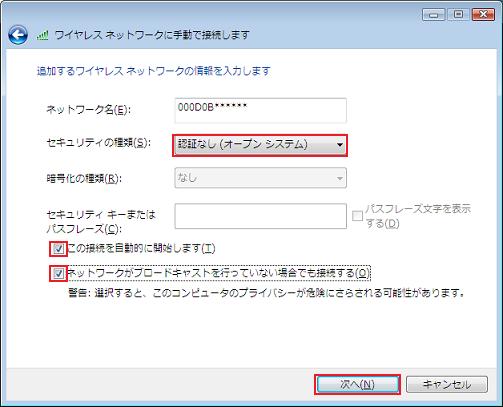Click the 次へ(N) button
The width and height of the screenshot is (503, 407).
[357, 385]
